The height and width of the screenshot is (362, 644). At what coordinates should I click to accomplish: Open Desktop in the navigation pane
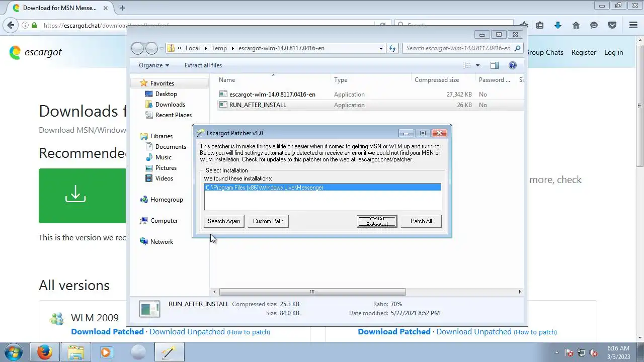[x=166, y=94]
